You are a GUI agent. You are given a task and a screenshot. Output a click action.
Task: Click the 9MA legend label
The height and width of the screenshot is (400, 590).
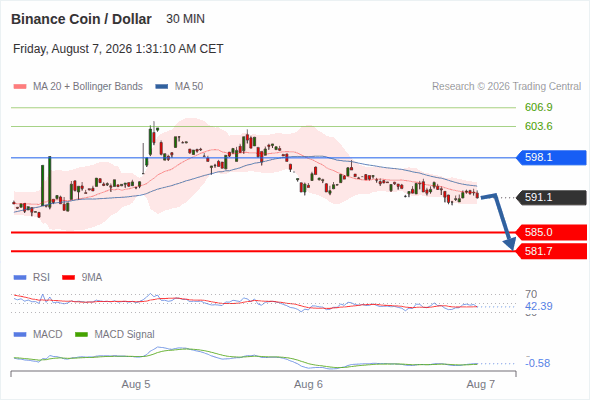click(92, 278)
